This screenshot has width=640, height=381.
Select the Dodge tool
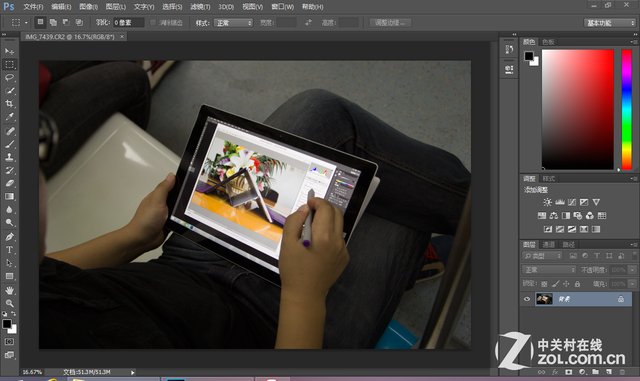pos(9,223)
